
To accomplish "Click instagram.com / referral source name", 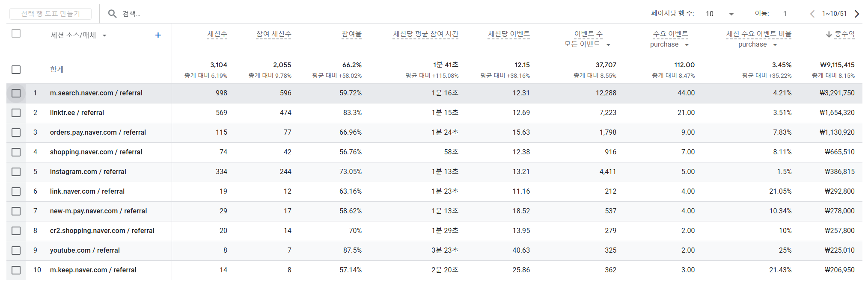I will [88, 172].
